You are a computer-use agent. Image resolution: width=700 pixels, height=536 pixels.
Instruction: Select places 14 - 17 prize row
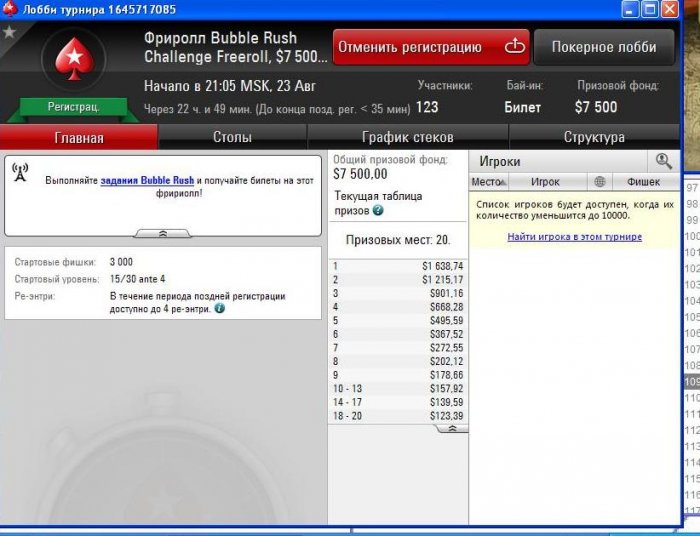point(398,402)
